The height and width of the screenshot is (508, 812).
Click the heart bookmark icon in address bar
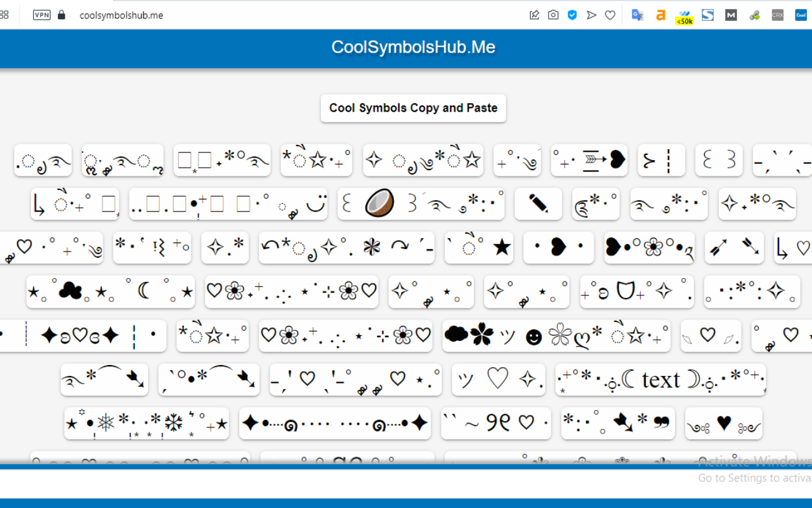(610, 15)
